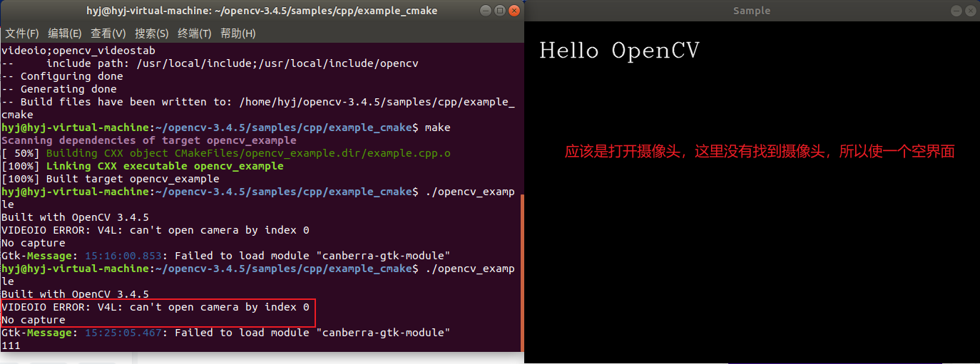Click the Sample window title
980x364 pixels.
tap(752, 11)
